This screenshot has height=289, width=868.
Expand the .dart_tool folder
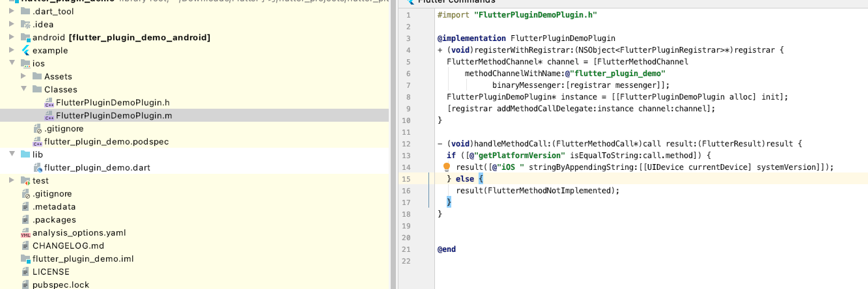tap(12, 11)
